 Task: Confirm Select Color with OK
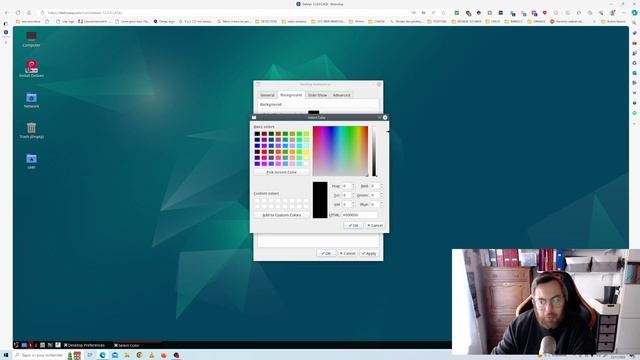(x=353, y=225)
